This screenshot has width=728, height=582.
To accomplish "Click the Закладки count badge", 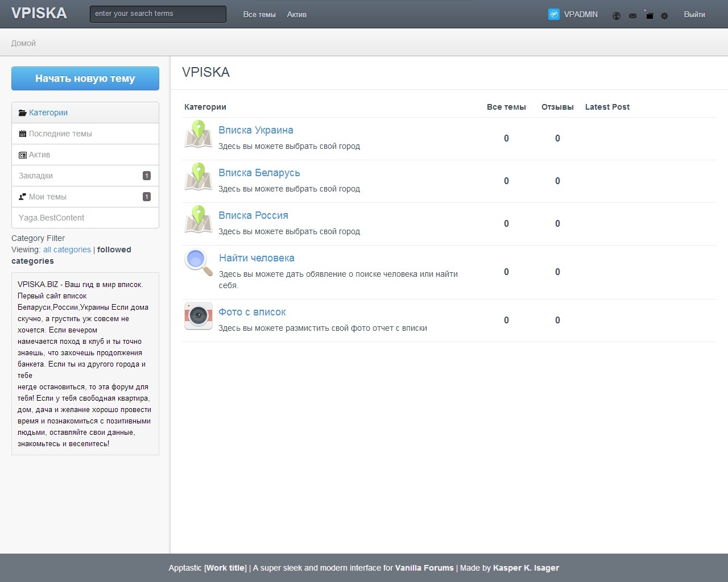I will click(147, 176).
